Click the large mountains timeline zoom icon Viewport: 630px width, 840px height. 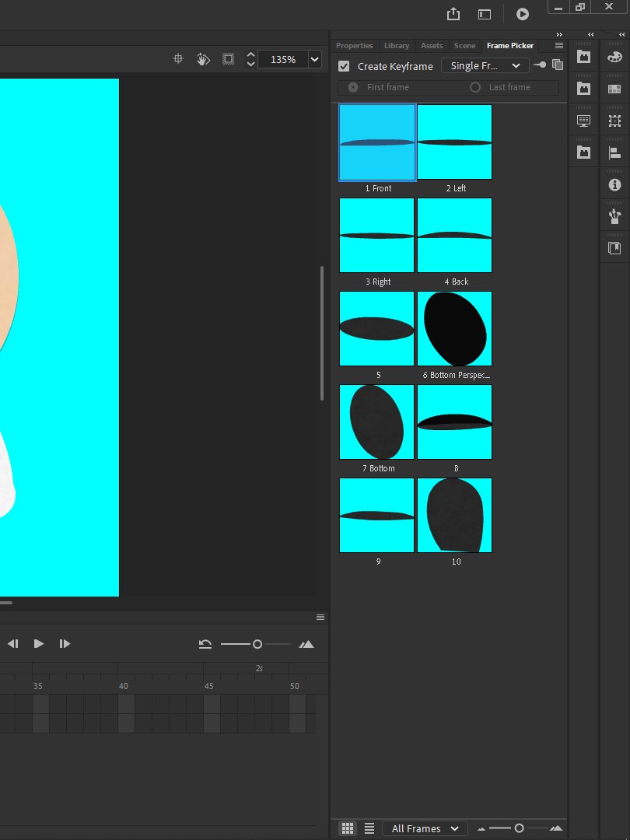point(306,644)
